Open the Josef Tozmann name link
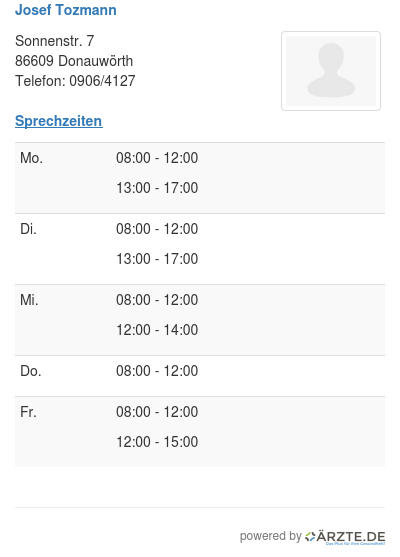Viewport: 400px width, 557px height. point(66,10)
